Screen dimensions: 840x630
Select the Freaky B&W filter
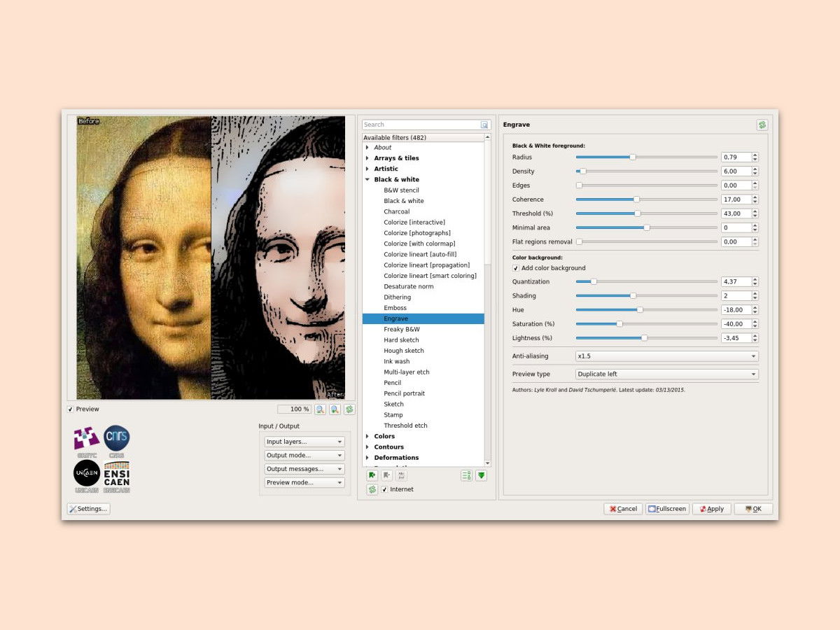pyautogui.click(x=402, y=329)
